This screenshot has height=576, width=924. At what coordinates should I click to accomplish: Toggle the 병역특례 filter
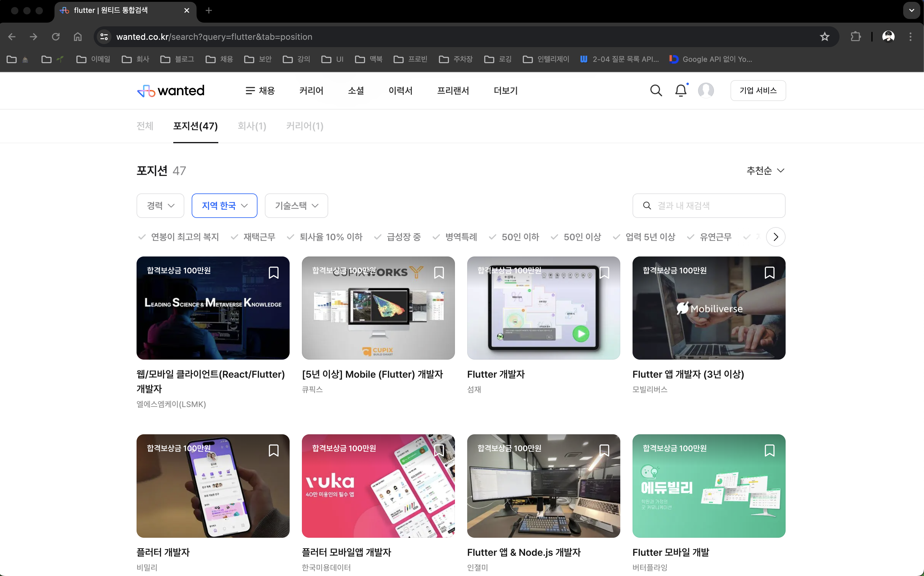point(455,237)
